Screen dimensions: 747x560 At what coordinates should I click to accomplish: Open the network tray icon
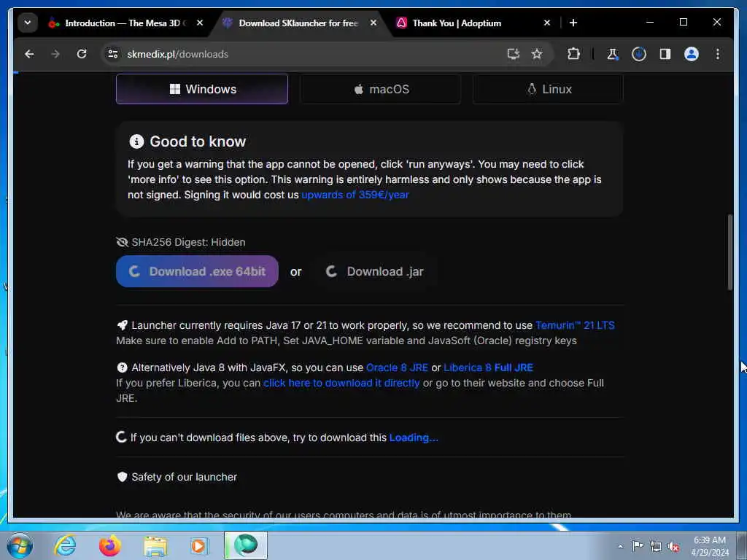656,547
